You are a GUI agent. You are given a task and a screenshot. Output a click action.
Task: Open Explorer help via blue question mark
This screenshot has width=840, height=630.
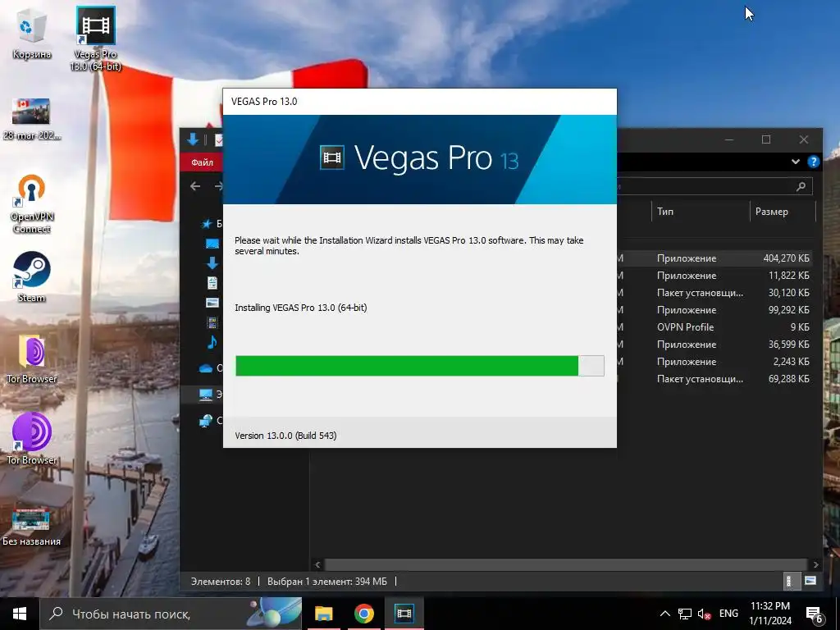(813, 162)
